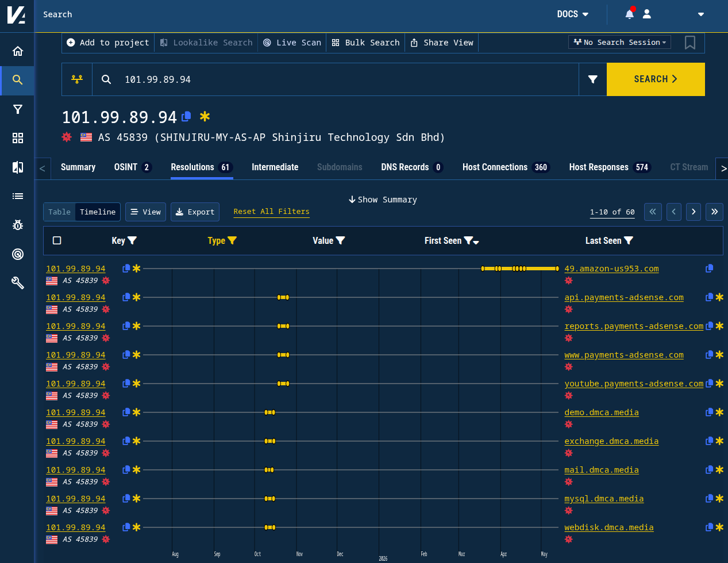This screenshot has width=728, height=563.
Task: Click Share View
Action: point(442,43)
